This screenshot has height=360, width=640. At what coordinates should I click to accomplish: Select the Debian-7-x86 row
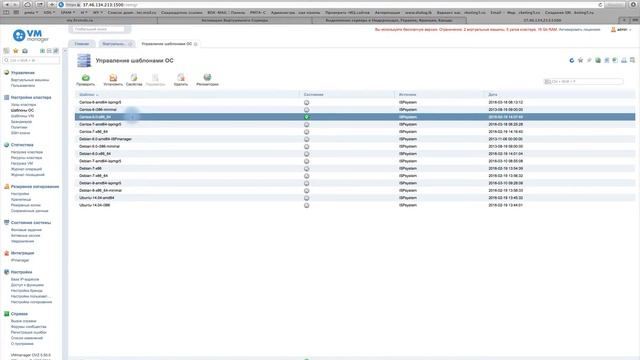point(355,169)
